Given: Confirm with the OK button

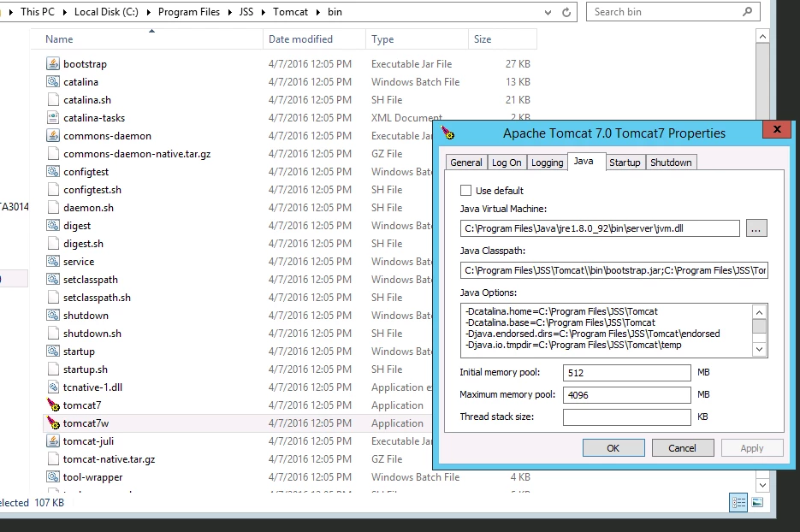Looking at the screenshot, I should pos(613,448).
